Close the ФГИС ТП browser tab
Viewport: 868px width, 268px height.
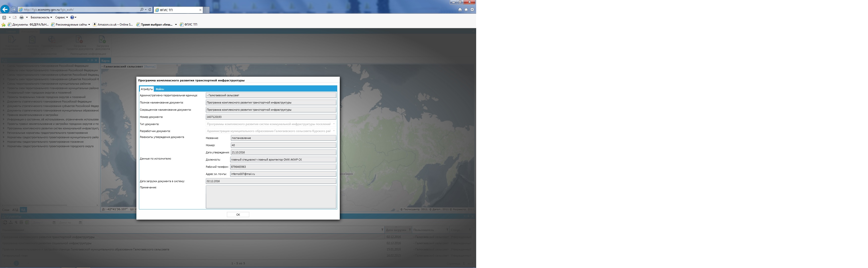(200, 10)
